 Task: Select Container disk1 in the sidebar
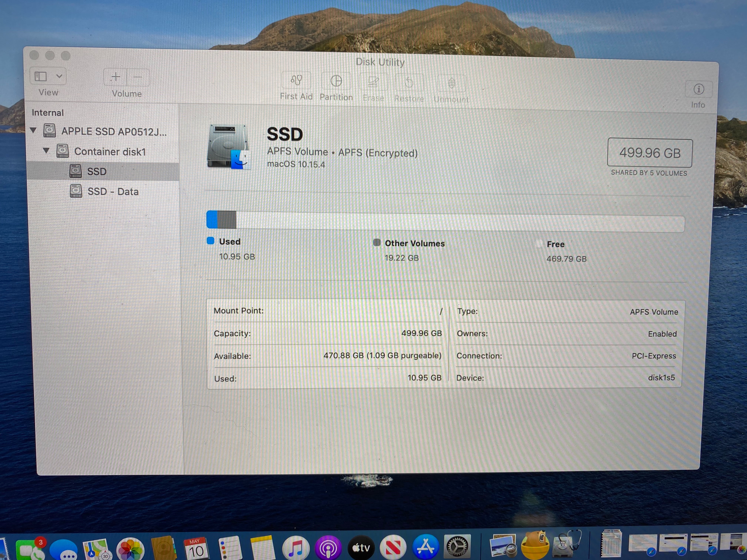coord(110,151)
